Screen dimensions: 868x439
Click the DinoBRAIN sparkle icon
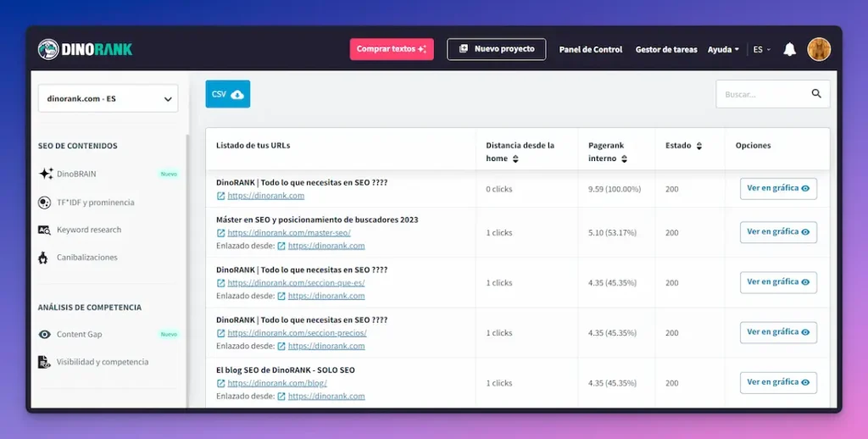pos(46,174)
